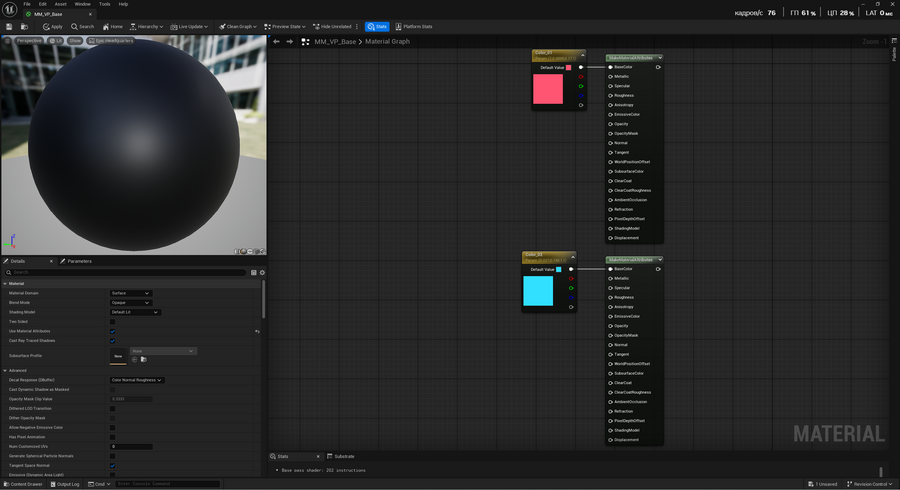Apply material changes with Apply button

coord(52,26)
